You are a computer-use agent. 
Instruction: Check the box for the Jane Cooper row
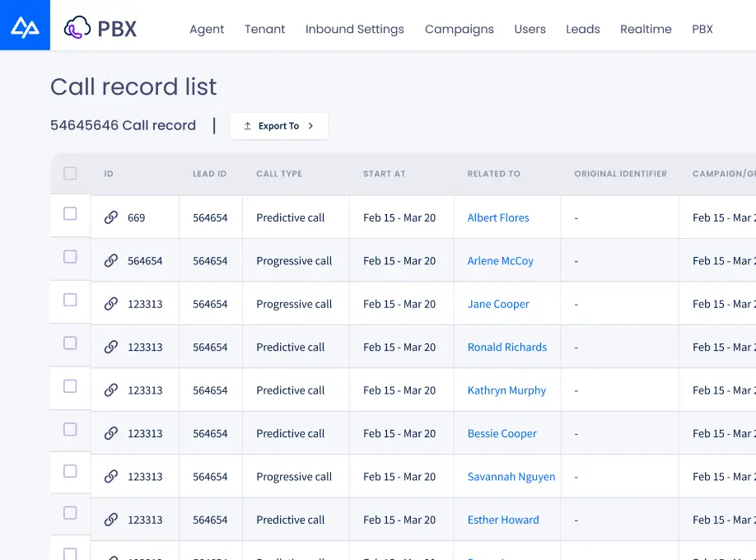pos(70,300)
